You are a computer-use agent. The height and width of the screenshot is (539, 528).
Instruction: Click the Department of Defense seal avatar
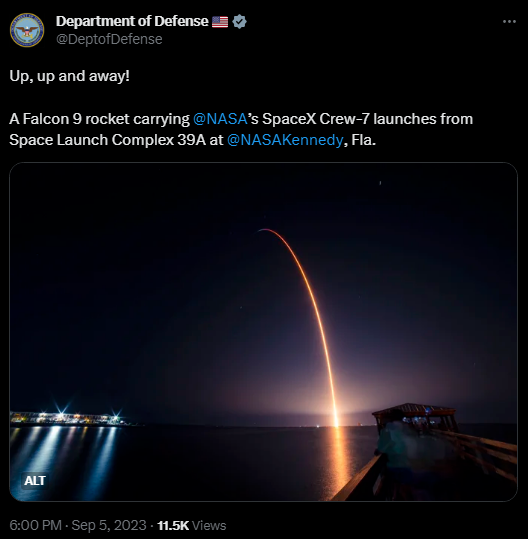click(x=27, y=30)
